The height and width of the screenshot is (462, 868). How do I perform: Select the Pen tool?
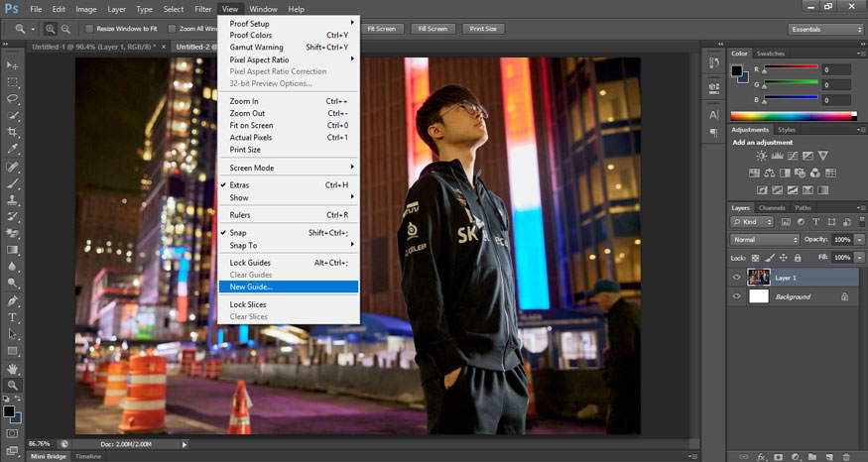pyautogui.click(x=13, y=300)
